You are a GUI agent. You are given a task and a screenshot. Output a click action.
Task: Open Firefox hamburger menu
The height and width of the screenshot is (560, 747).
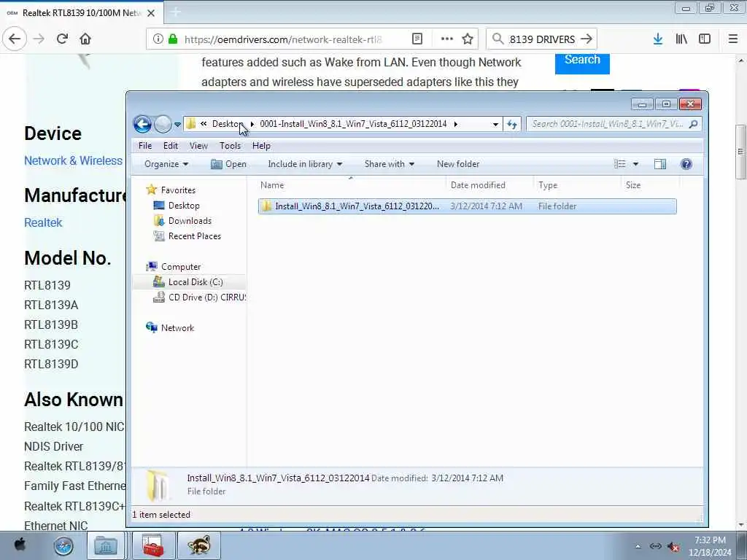point(733,39)
